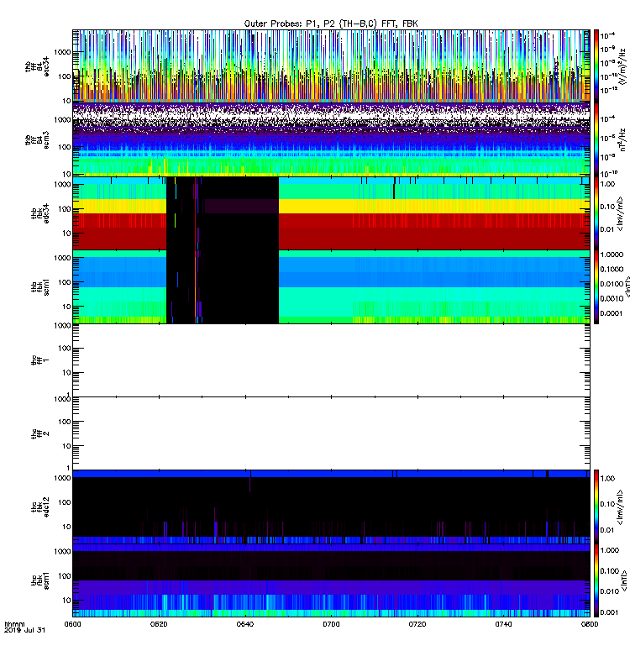
Task: Click the "2019 Jul 31" date label
Action: pyautogui.click(x=24, y=630)
